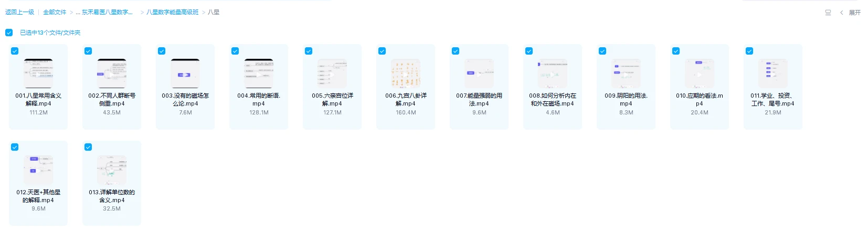Click file name 010.应期的看法.mp4
The width and height of the screenshot is (868, 241).
700,100
